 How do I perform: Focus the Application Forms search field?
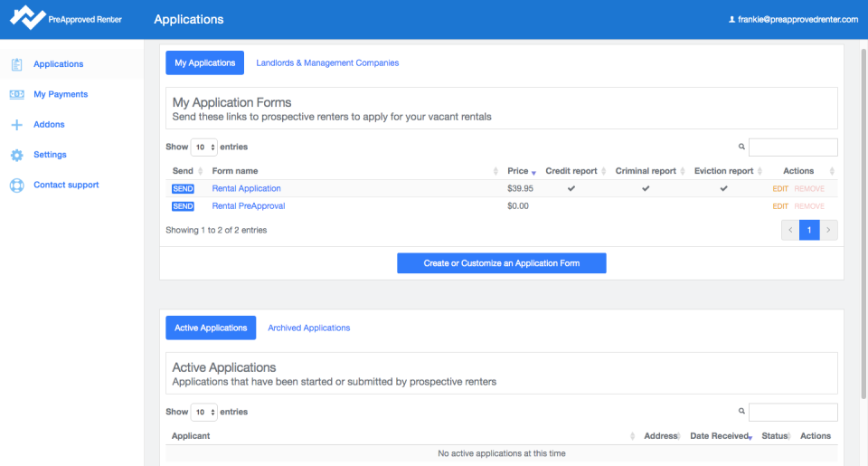[793, 147]
